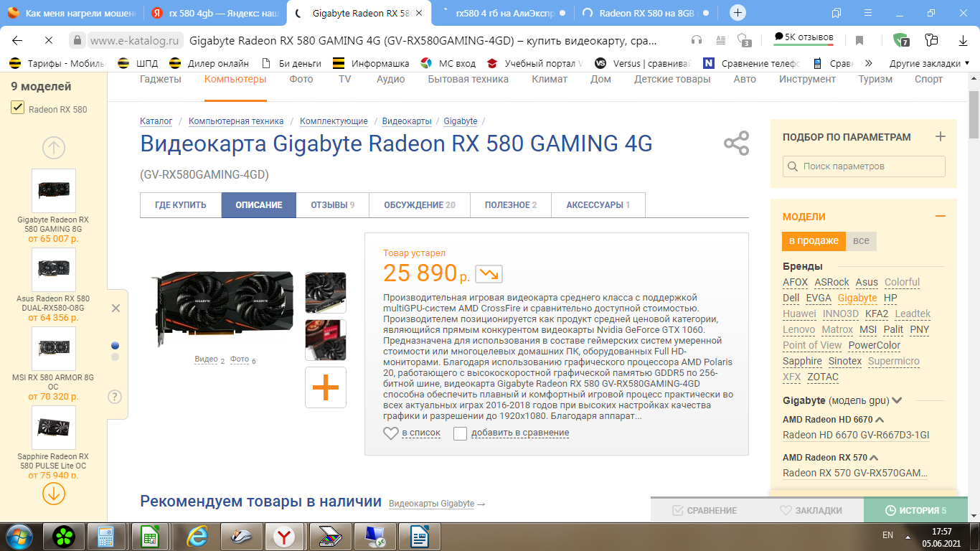
Task: Go back with the browser back arrow
Action: pyautogui.click(x=17, y=40)
